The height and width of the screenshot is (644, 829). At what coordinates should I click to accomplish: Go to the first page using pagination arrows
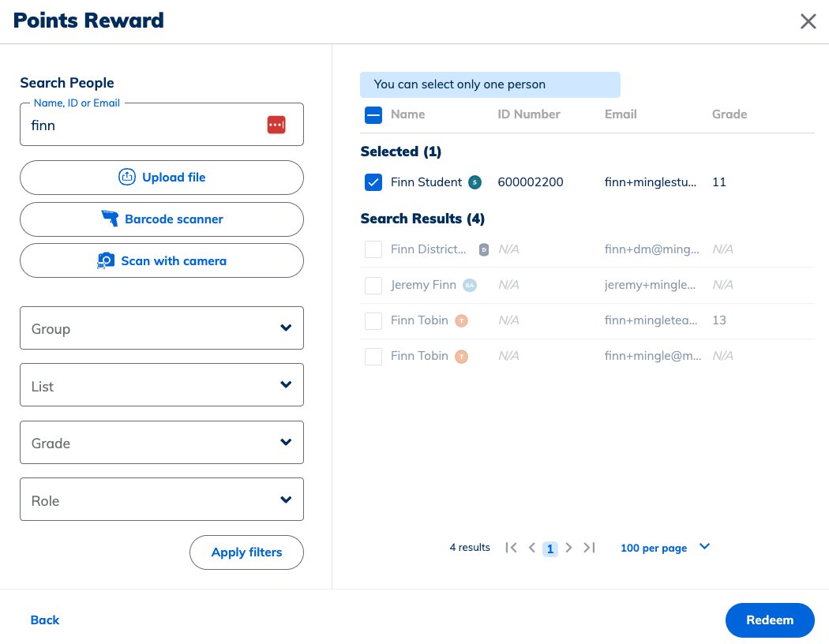(x=512, y=547)
